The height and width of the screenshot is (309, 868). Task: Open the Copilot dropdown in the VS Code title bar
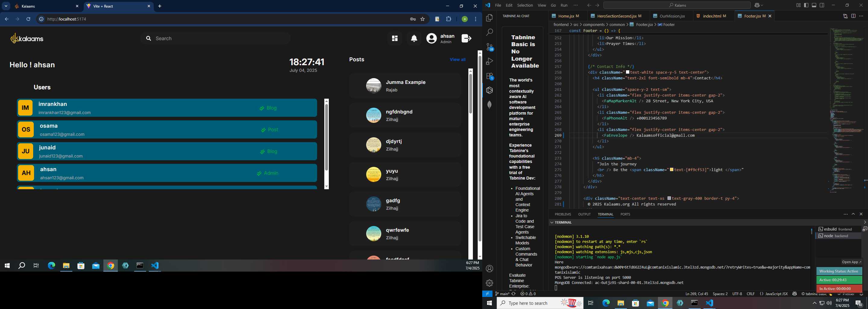coord(759,5)
